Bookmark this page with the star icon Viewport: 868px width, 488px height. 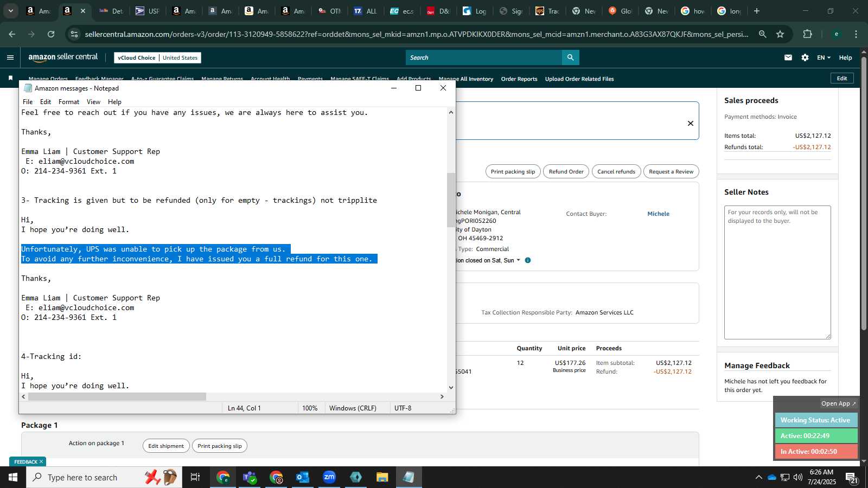click(x=780, y=34)
